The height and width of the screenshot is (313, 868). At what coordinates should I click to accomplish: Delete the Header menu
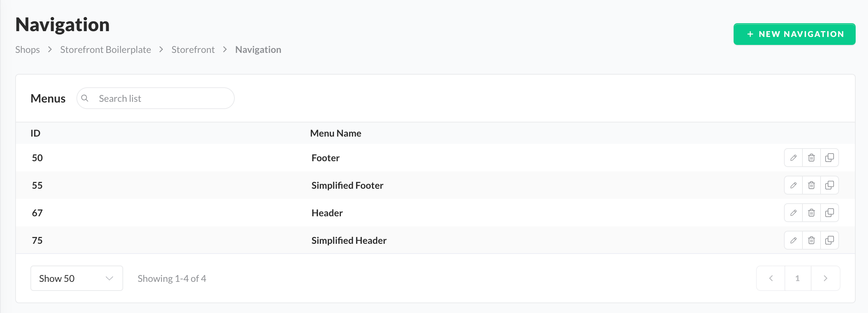click(811, 213)
